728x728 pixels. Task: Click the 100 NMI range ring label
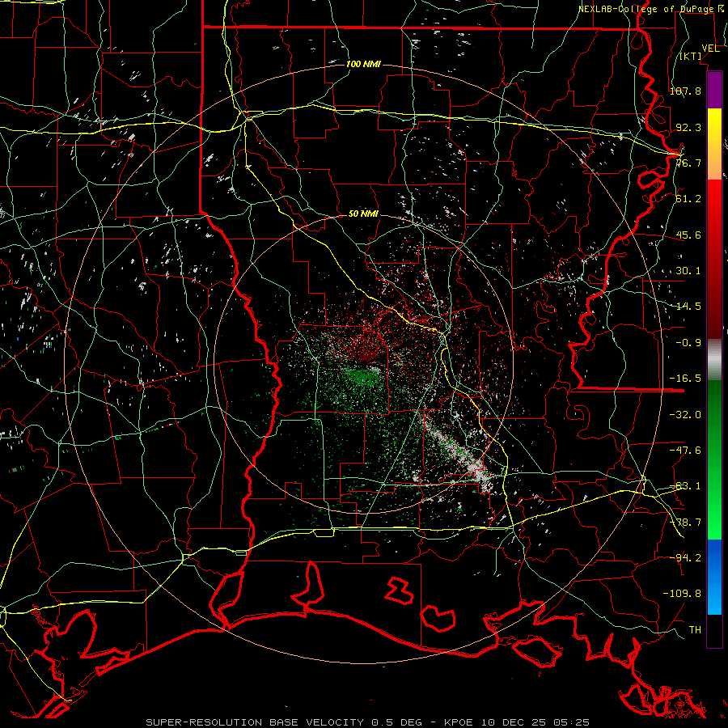coord(363,64)
